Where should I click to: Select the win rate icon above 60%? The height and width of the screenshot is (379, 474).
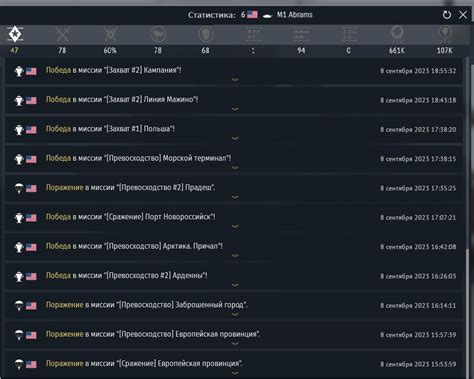(110, 34)
